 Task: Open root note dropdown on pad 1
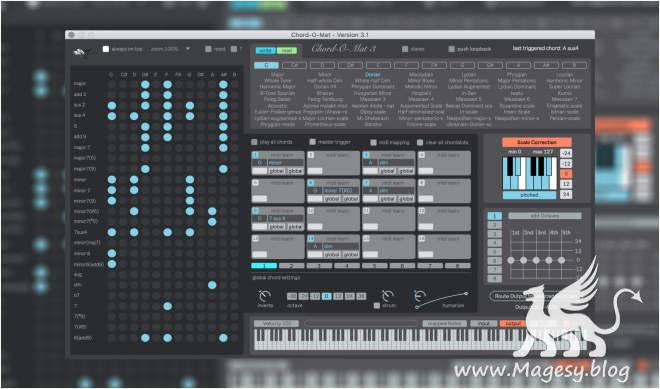pyautogui.click(x=259, y=163)
